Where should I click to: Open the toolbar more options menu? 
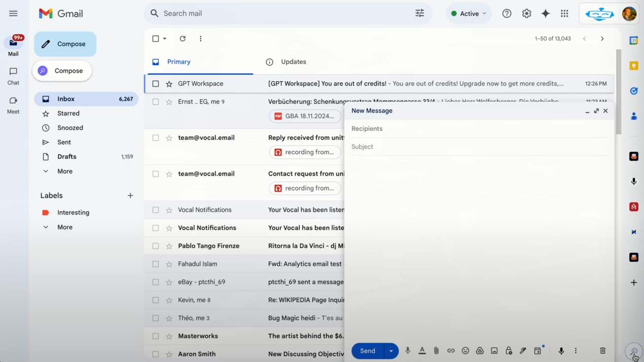pyautogui.click(x=201, y=39)
